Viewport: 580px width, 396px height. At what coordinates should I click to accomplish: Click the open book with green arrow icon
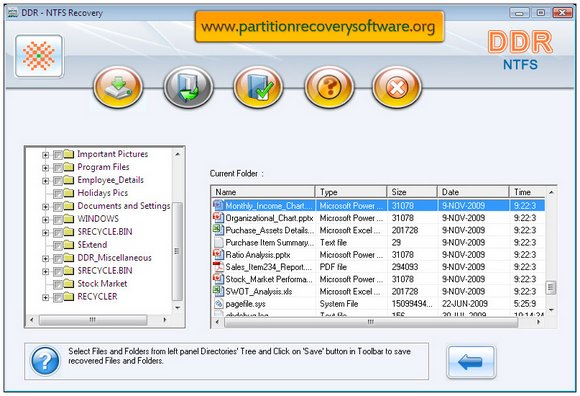point(188,87)
